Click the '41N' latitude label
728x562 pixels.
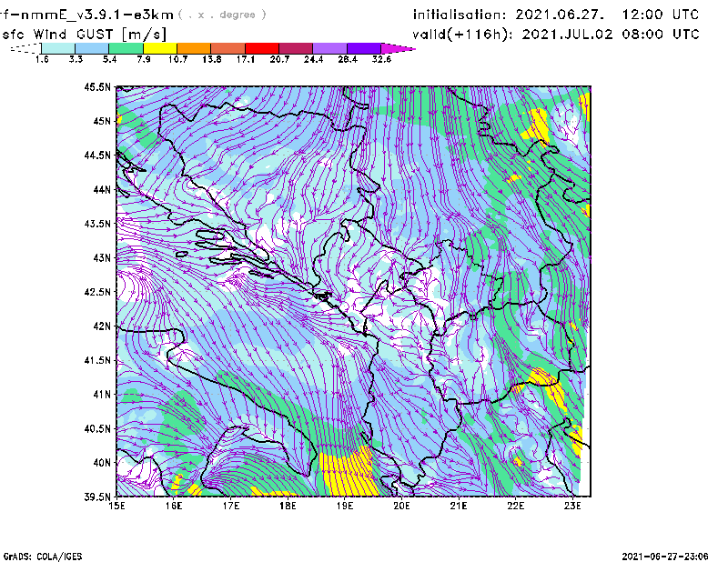point(102,395)
